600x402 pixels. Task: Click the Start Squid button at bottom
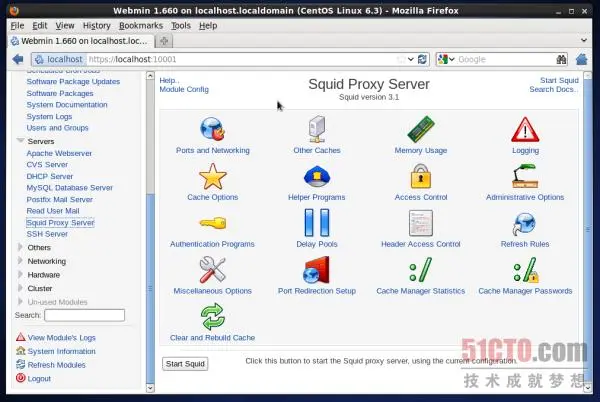(185, 364)
